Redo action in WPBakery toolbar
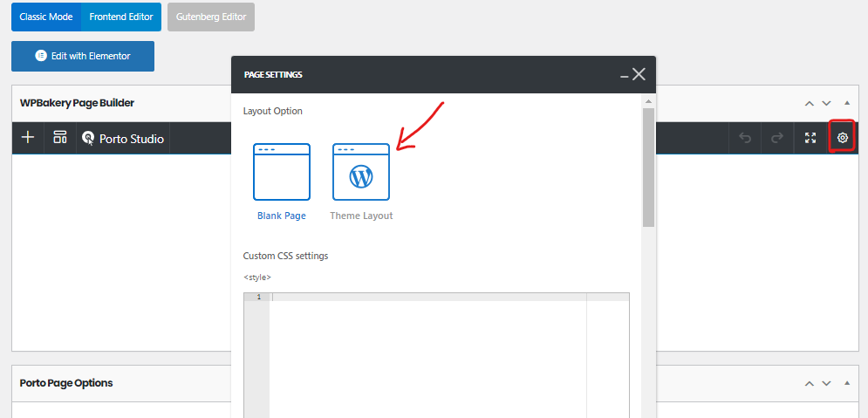This screenshot has height=418, width=868. [x=777, y=138]
